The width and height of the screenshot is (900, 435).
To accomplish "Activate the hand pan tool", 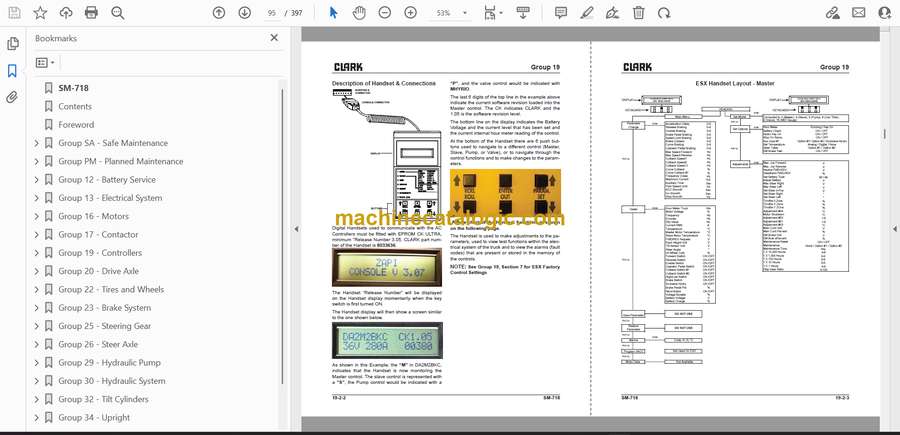I will click(x=359, y=13).
